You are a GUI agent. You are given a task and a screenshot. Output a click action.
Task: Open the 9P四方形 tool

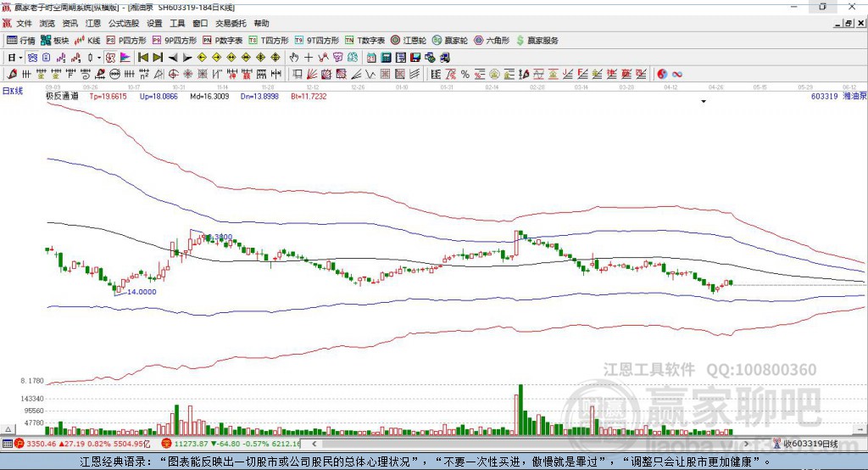175,41
